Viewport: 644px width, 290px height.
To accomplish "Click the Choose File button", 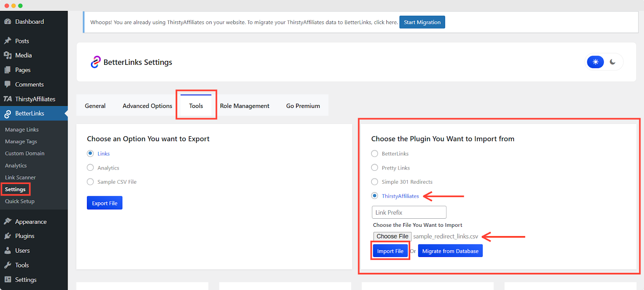I will click(392, 236).
